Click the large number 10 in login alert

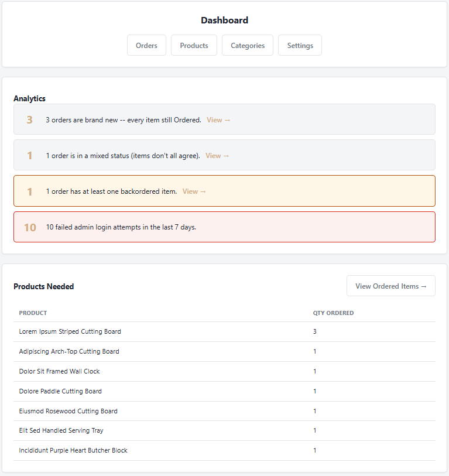click(x=30, y=227)
